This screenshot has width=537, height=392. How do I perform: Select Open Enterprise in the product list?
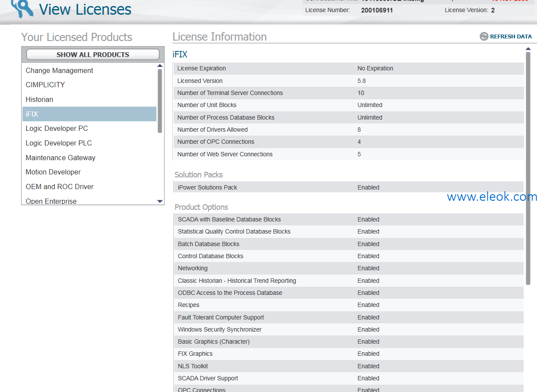(x=89, y=201)
